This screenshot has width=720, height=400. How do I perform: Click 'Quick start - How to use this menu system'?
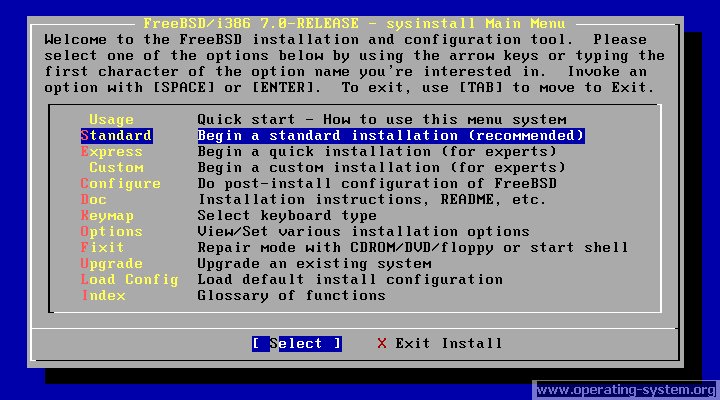point(382,120)
